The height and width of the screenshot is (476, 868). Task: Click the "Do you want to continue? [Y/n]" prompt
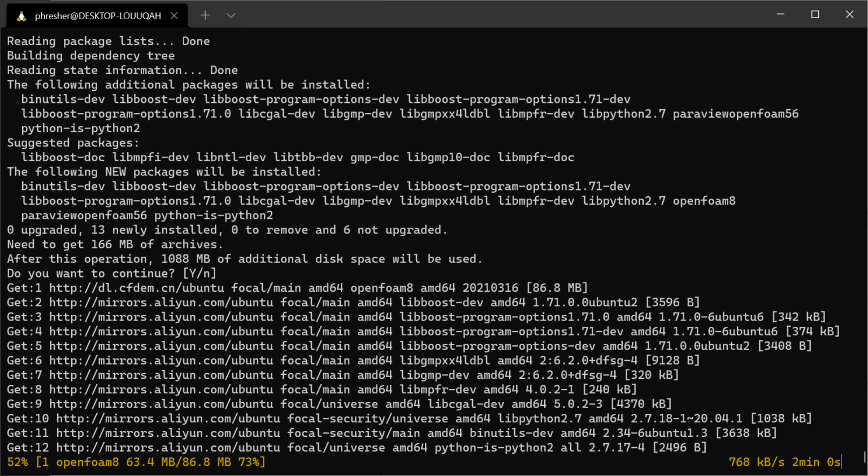[111, 274]
